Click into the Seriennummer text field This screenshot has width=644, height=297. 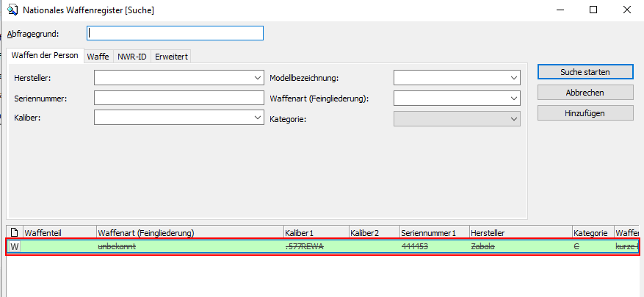pos(178,98)
